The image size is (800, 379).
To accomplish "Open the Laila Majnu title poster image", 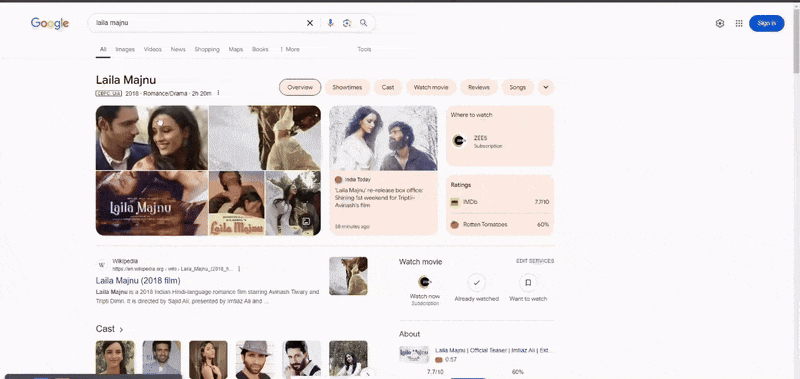I will tap(152, 203).
